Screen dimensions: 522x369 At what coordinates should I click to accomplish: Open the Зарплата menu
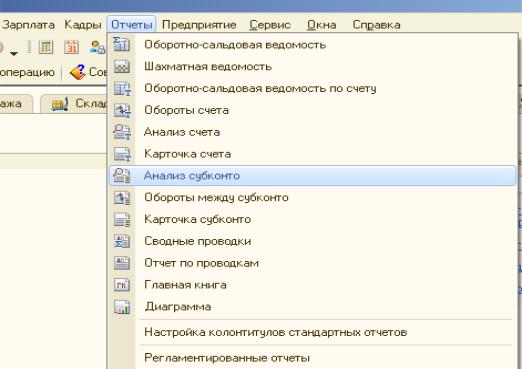pos(29,25)
